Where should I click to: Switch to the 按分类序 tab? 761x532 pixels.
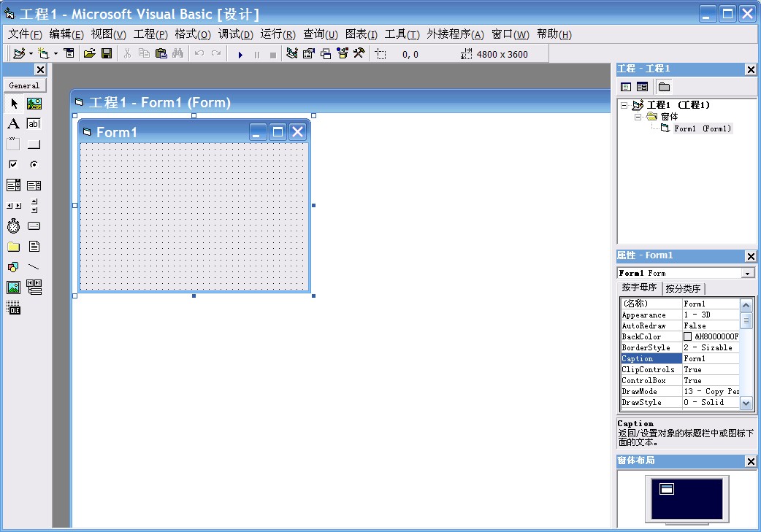point(683,289)
